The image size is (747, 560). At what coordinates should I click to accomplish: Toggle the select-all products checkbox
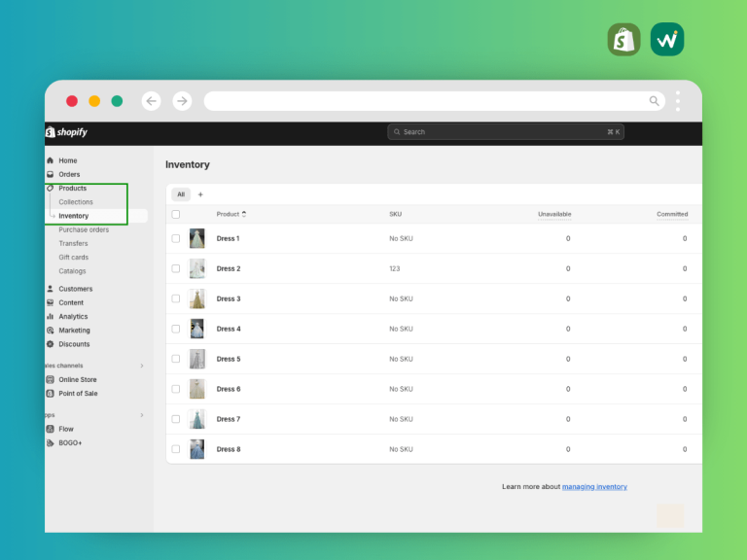pos(176,214)
